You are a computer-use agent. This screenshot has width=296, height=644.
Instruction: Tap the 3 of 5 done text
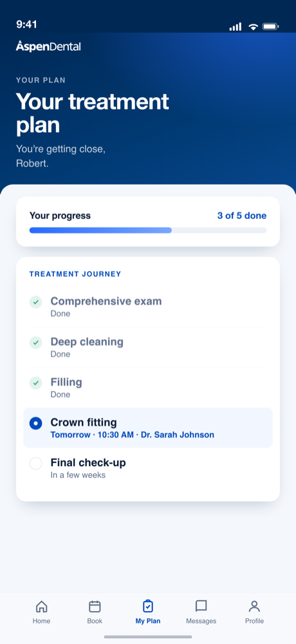tap(242, 216)
